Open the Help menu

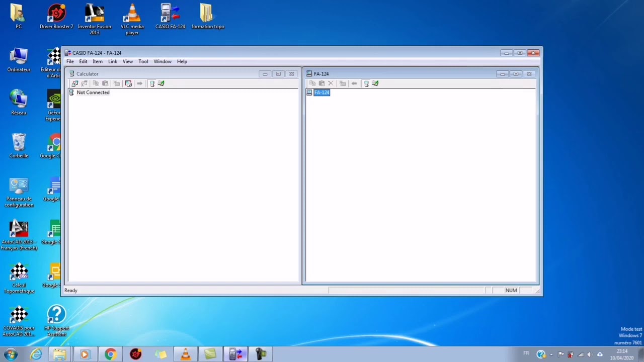(182, 61)
